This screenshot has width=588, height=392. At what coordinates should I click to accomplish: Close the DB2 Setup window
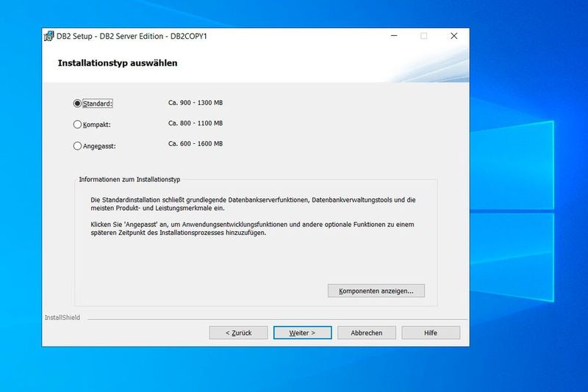pos(453,36)
